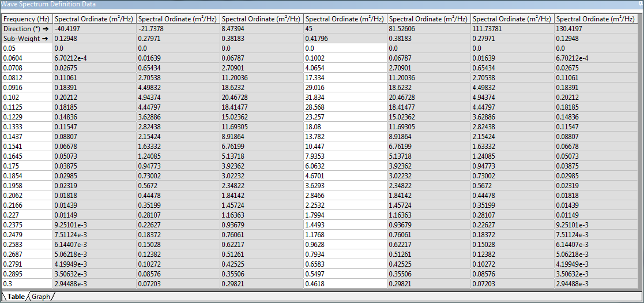Select the 8.47394 direction cell
The width and height of the screenshot is (644, 303).
click(261, 28)
